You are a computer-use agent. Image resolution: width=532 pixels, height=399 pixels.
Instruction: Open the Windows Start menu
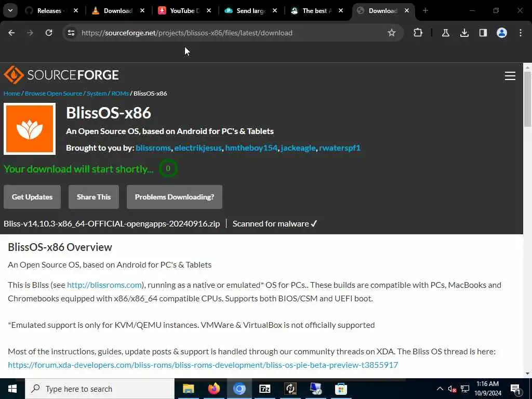12,389
